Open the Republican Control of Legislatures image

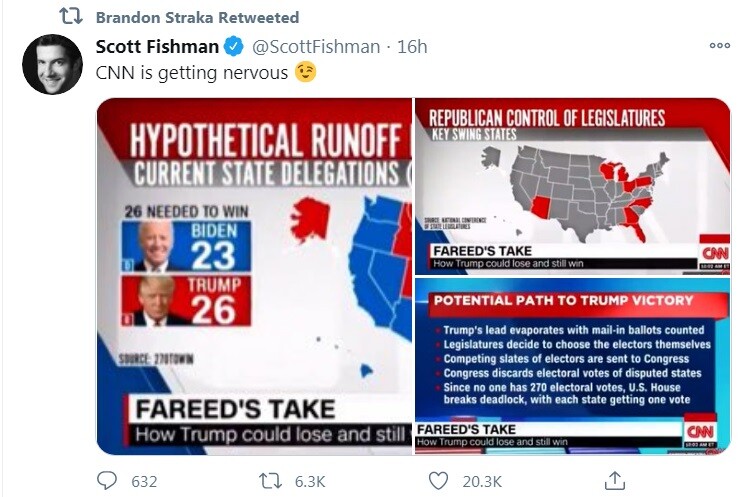click(x=572, y=185)
